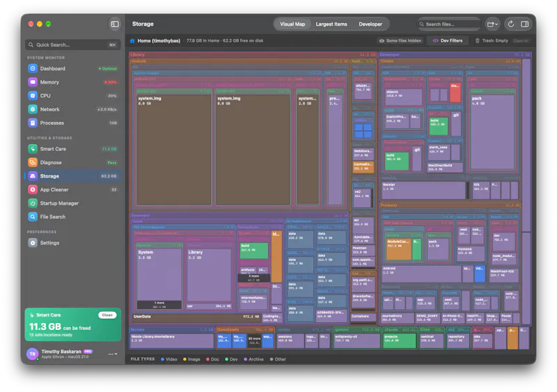Switch to Developer tab

[370, 24]
